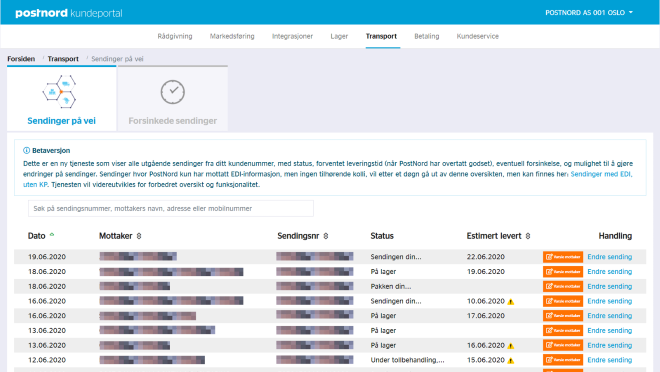The width and height of the screenshot is (660, 372).
Task: Click the clock checkmark icon
Action: click(173, 92)
